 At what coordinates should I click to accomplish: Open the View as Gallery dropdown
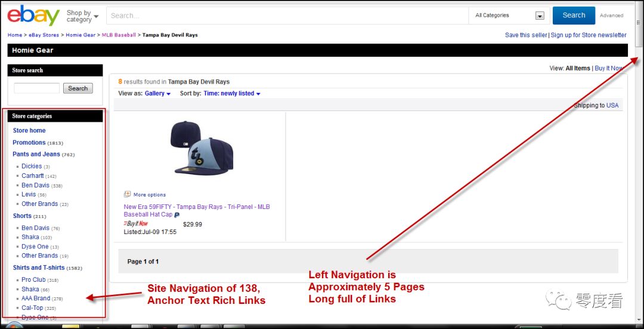point(157,93)
